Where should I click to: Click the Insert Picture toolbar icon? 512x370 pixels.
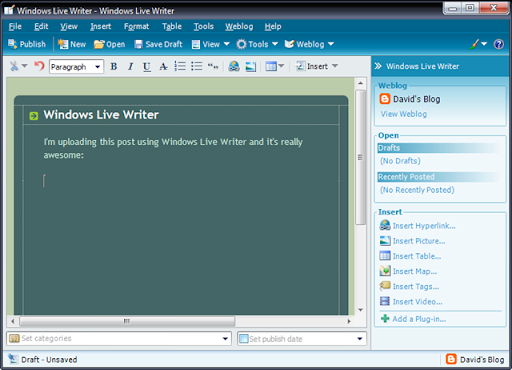tap(251, 67)
